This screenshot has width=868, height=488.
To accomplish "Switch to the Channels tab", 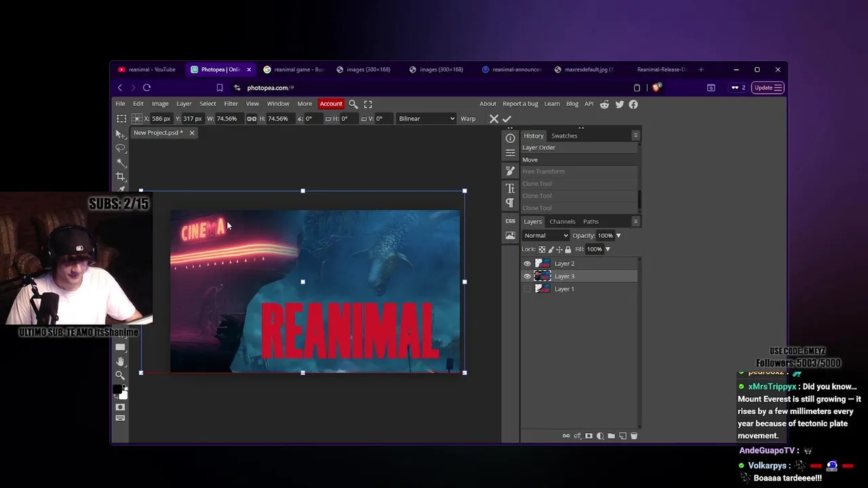I will [562, 222].
